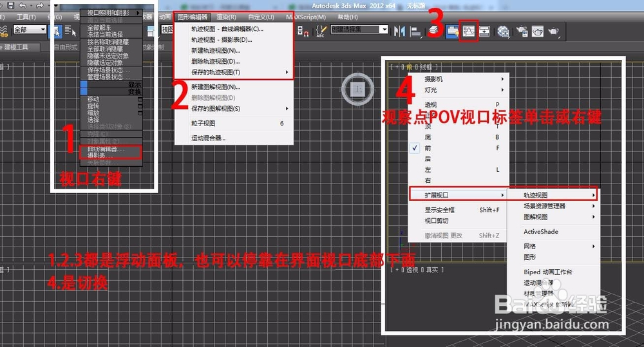Expand the 场景资源管理器 submenu entry
The width and height of the screenshot is (644, 347).
[553, 206]
